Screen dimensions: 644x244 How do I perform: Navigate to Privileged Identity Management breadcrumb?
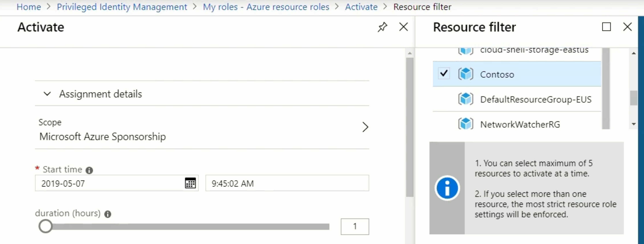tap(122, 7)
